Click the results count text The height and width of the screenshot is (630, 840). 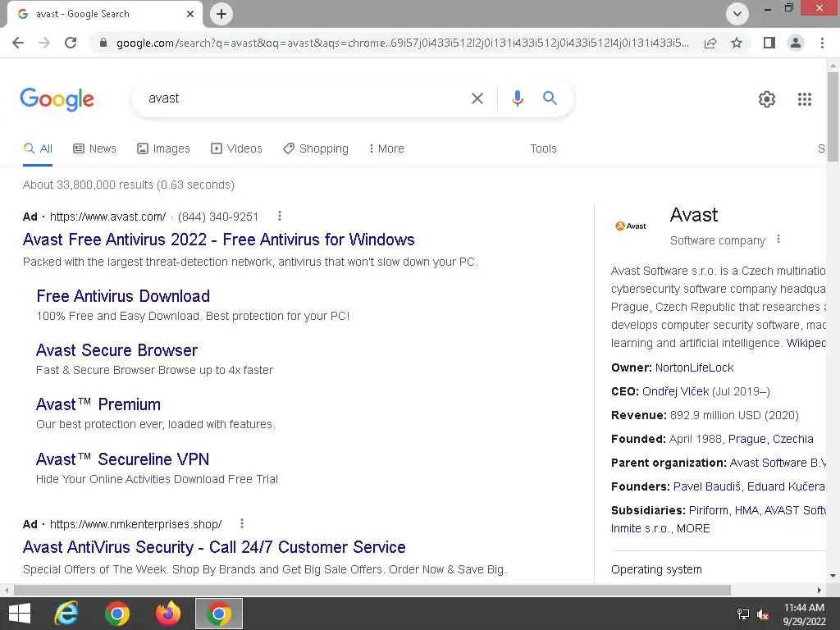point(129,185)
